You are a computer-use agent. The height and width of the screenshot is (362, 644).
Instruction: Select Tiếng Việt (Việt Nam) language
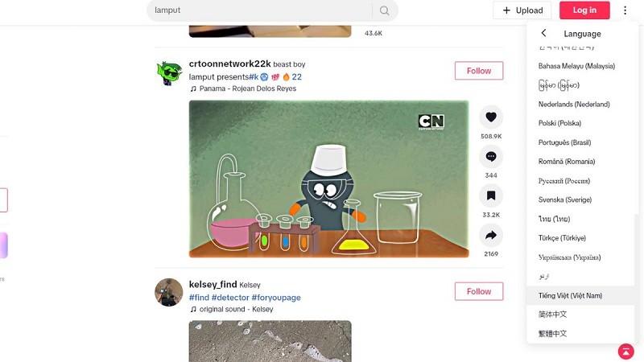pos(570,296)
